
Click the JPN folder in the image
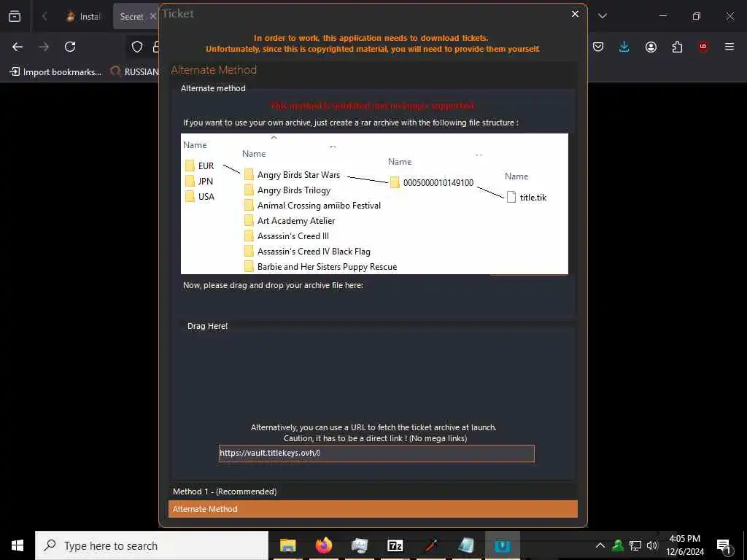click(199, 182)
